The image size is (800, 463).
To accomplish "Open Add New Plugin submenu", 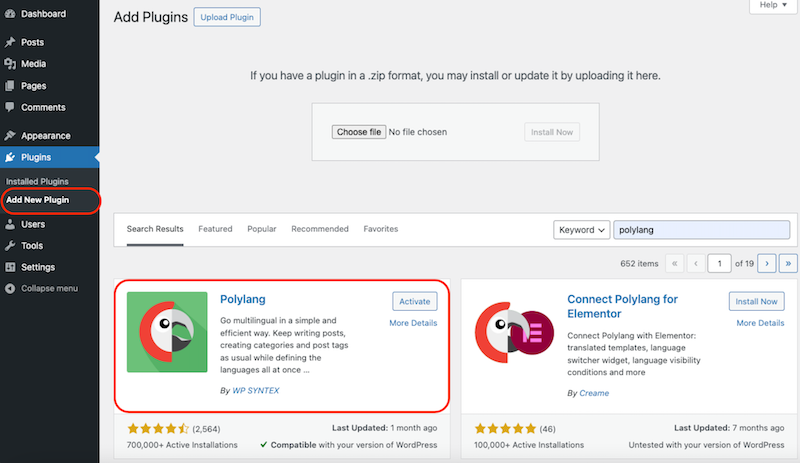I will click(38, 200).
